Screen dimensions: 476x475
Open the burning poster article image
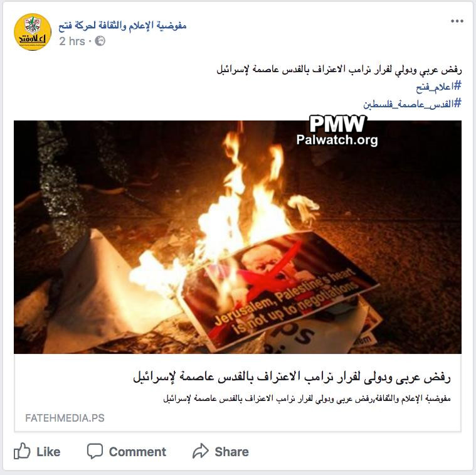pos(238,237)
